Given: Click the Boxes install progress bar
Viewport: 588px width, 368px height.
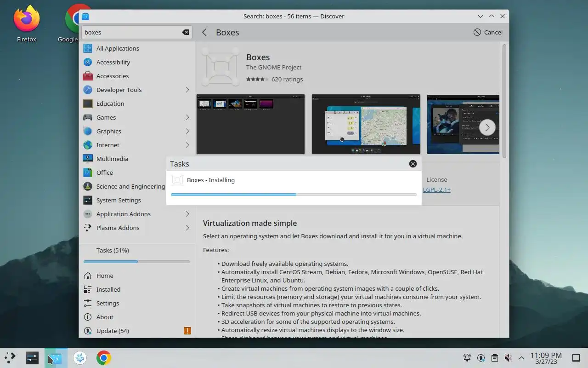Looking at the screenshot, I should point(294,195).
